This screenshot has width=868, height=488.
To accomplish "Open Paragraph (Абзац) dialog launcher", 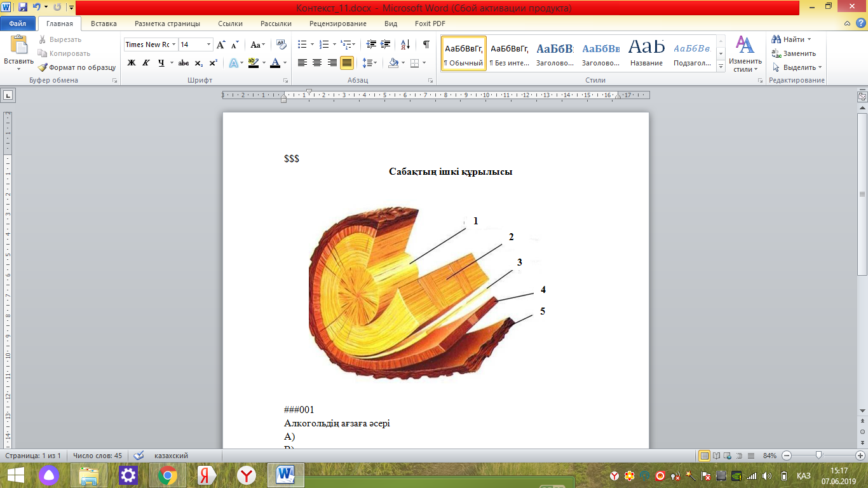I will (431, 81).
